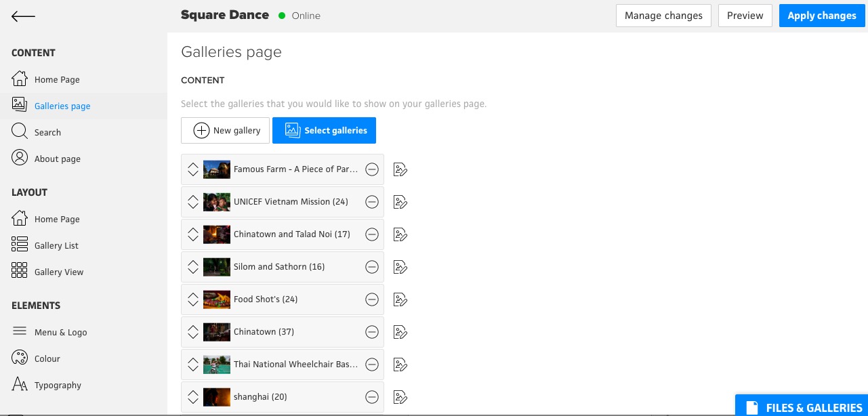Click reorder arrows for Chinatown (37)
The image size is (868, 416).
pos(192,332)
